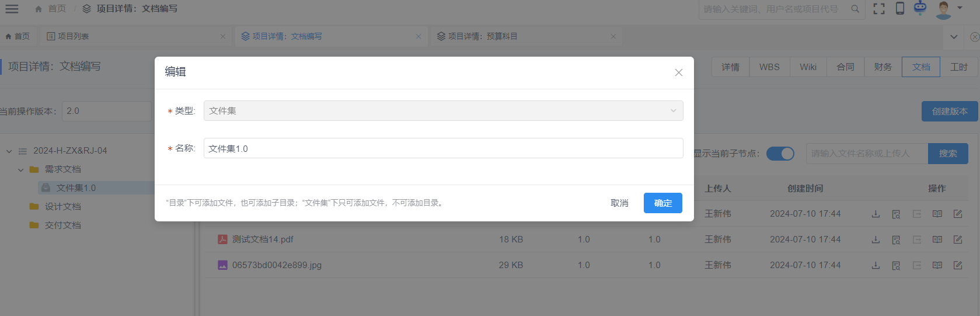Click the 当前操作版本 field showing 2.0

[x=107, y=111]
